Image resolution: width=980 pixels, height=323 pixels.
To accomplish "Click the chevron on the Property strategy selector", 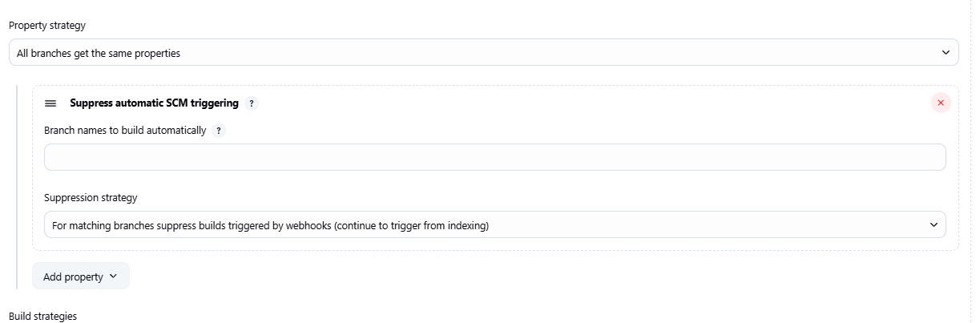I will (x=946, y=53).
